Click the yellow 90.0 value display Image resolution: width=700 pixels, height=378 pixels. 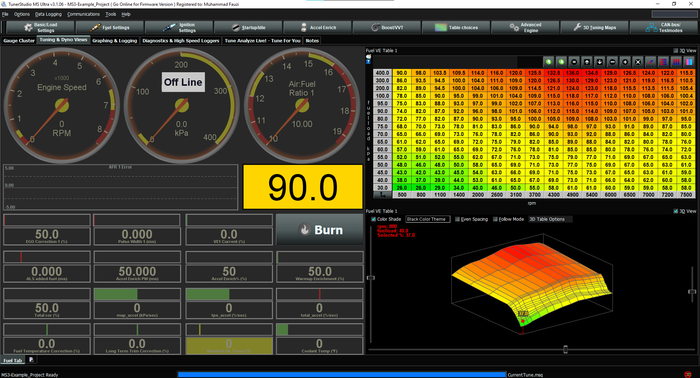(x=303, y=187)
